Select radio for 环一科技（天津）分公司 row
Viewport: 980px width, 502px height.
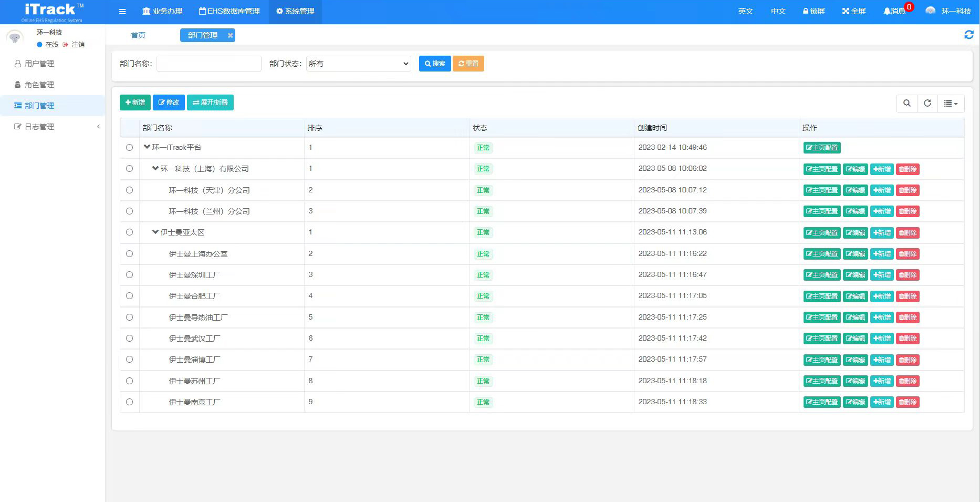129,190
